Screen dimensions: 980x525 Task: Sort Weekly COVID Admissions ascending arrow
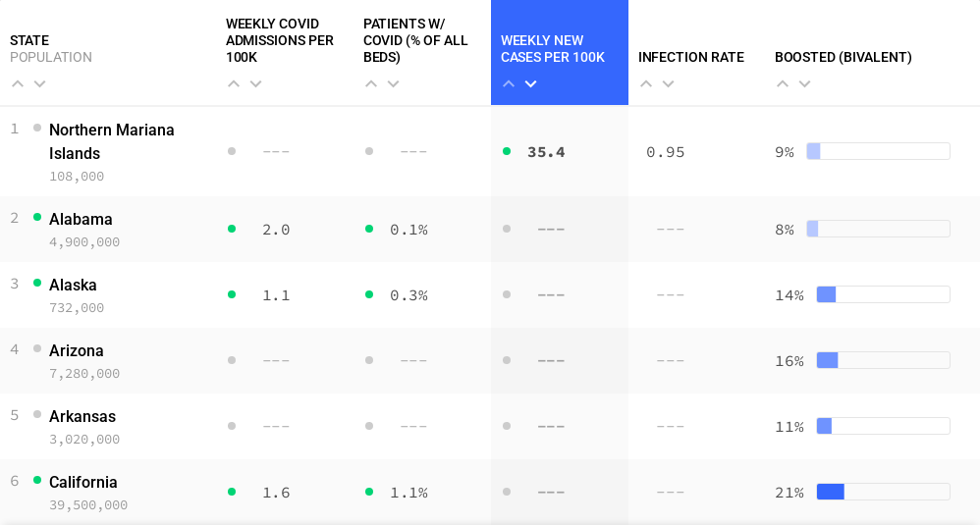click(x=234, y=84)
